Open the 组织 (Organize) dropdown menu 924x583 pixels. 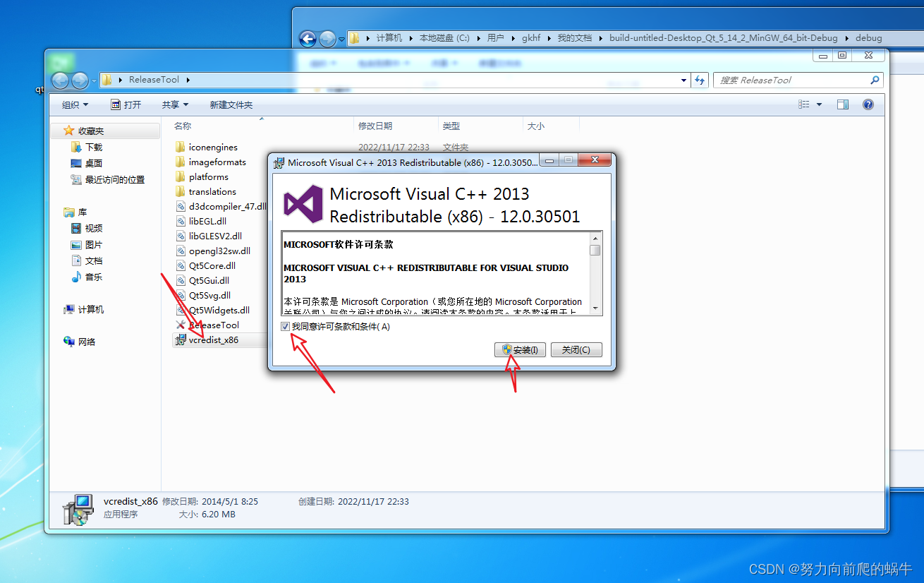coord(75,104)
